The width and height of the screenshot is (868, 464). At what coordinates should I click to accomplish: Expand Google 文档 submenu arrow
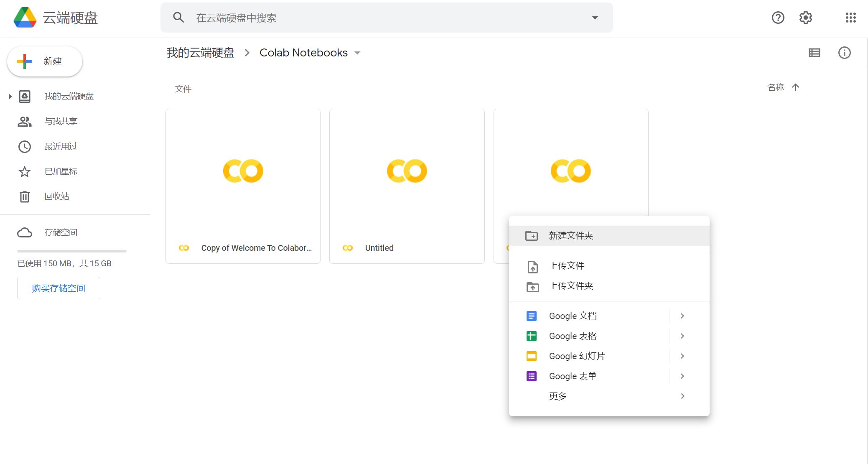[x=682, y=316]
